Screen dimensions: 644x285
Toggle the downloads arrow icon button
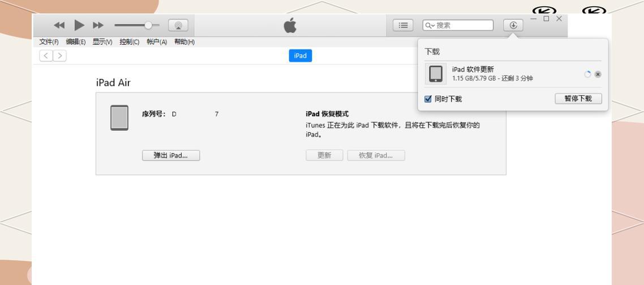(513, 25)
